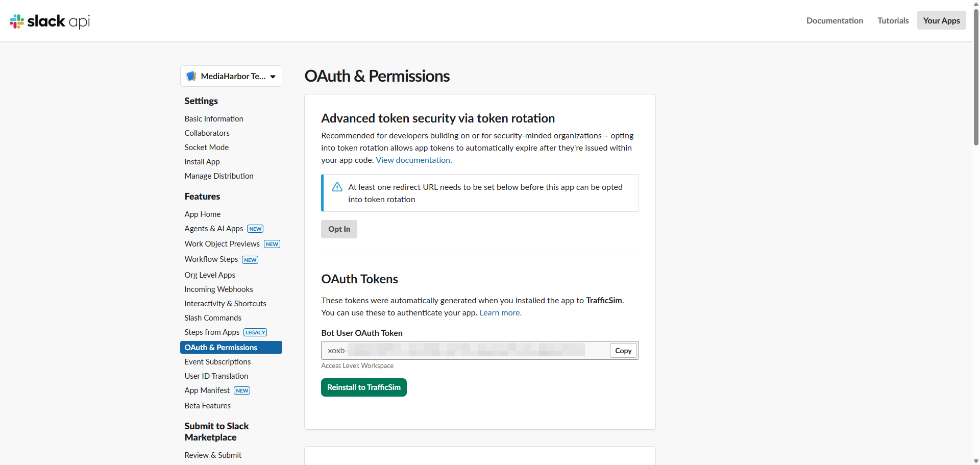
Task: Click the NEW badge beside App Manifest
Action: [x=242, y=390]
